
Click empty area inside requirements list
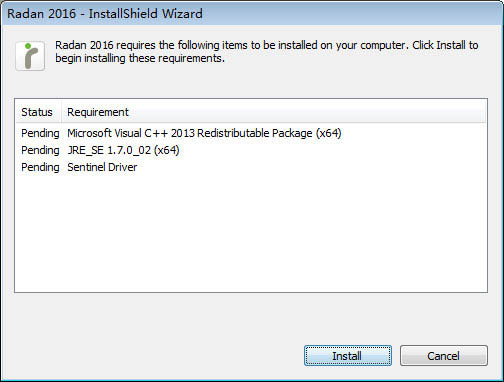click(x=251, y=233)
